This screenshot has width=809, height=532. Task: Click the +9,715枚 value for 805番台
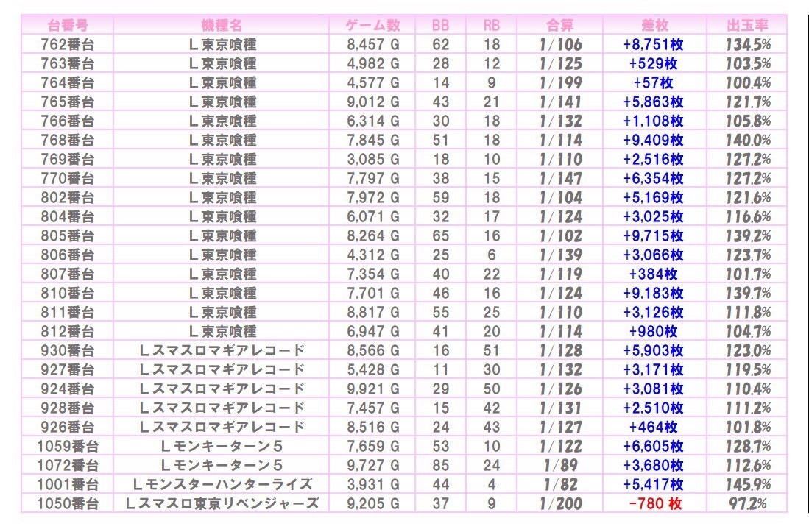pos(654,235)
